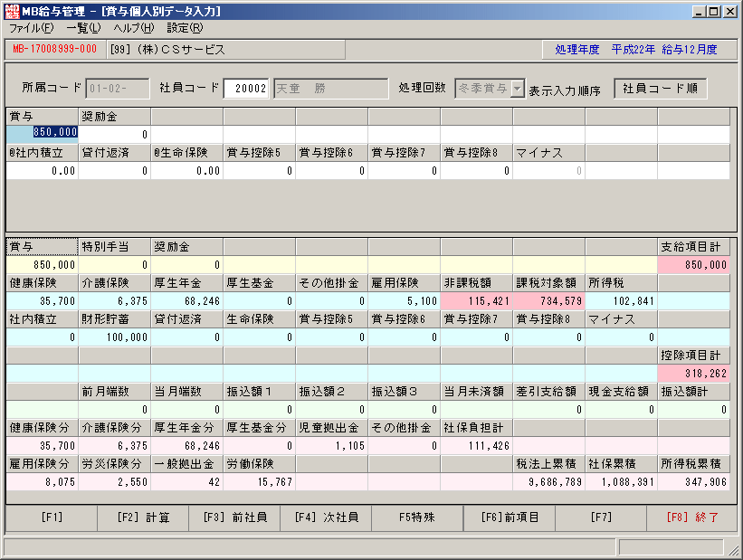
Task: Click the @社内積立 input cell showing 0.00
Action: tap(43, 171)
